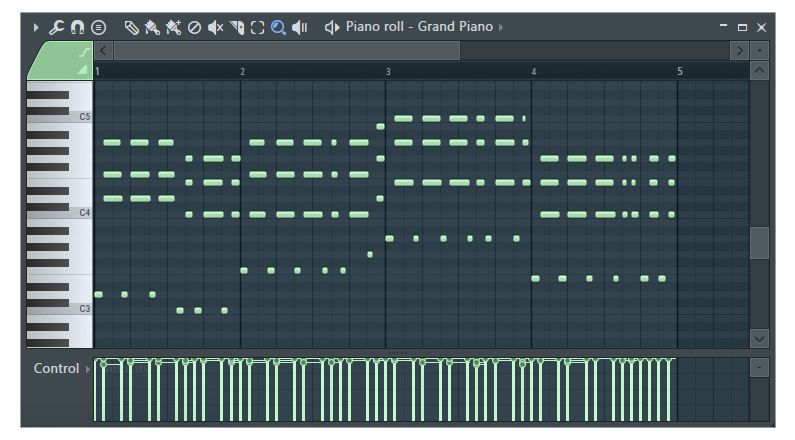Open the piano roll tools wrench menu

point(57,27)
